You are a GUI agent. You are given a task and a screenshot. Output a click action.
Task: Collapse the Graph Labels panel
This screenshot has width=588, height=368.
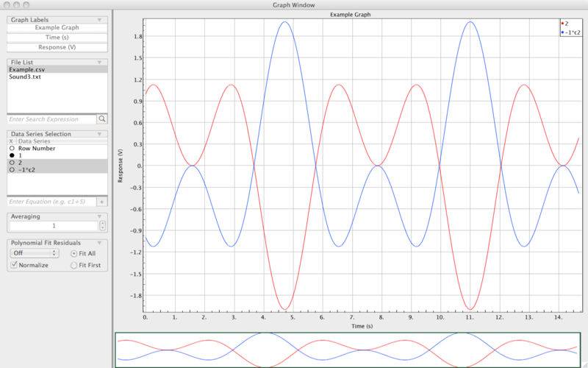click(99, 21)
